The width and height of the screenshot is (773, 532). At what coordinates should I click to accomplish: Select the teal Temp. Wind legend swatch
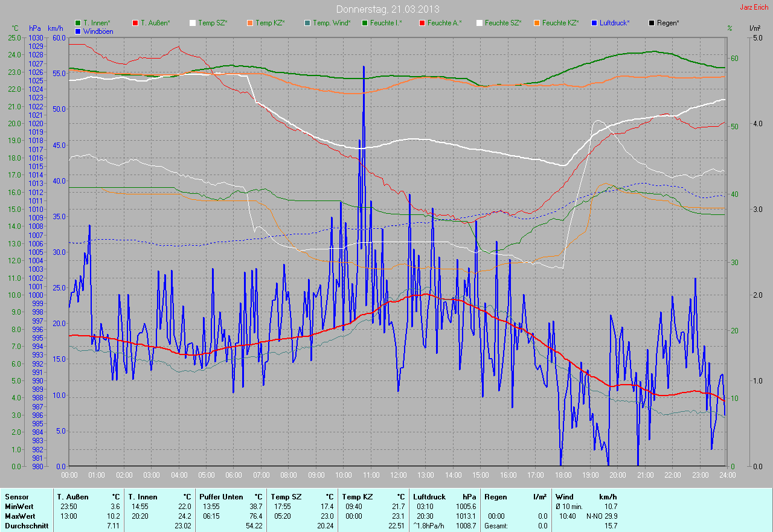307,23
